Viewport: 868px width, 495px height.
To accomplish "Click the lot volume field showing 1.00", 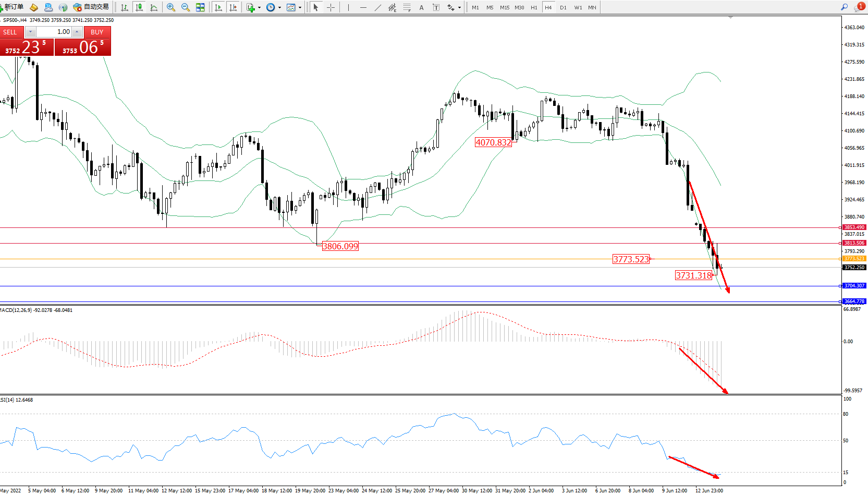I will [x=54, y=32].
